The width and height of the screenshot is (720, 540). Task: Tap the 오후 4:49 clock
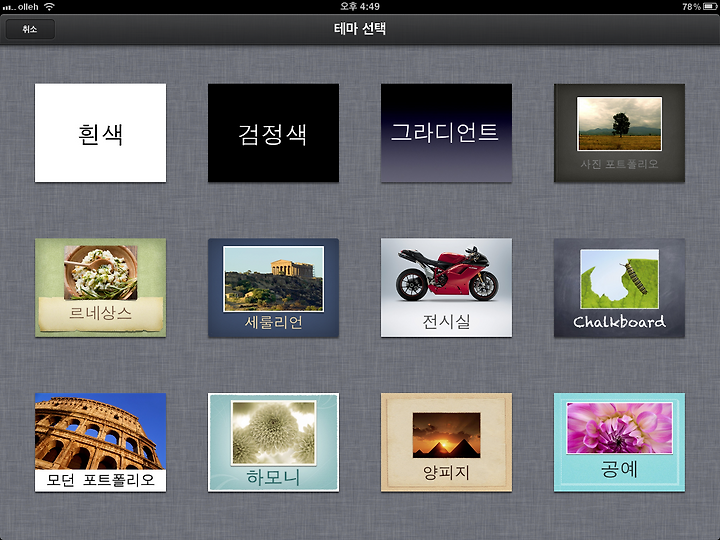(x=360, y=6)
